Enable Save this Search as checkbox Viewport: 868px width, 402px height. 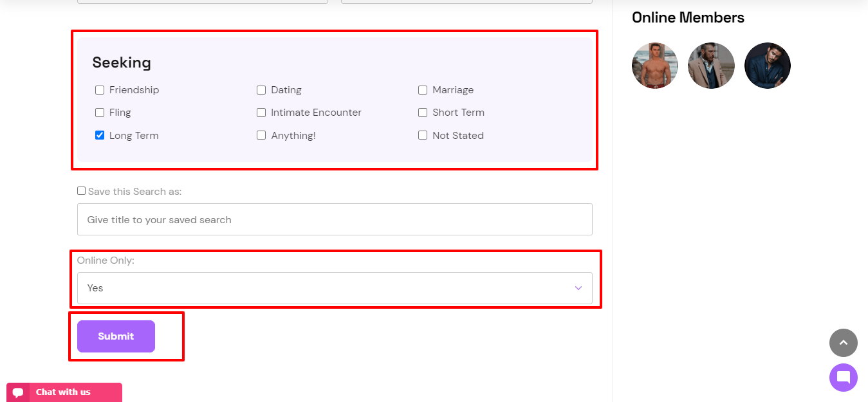click(x=81, y=191)
